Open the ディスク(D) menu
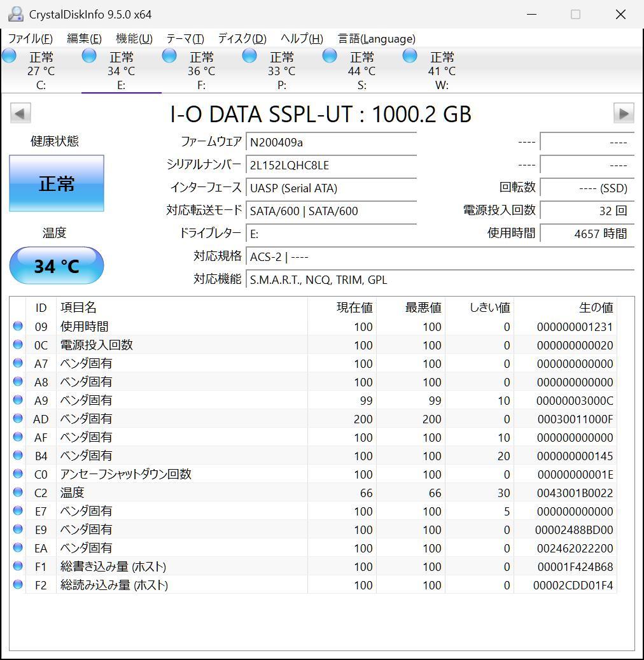This screenshot has width=644, height=660. tap(242, 39)
